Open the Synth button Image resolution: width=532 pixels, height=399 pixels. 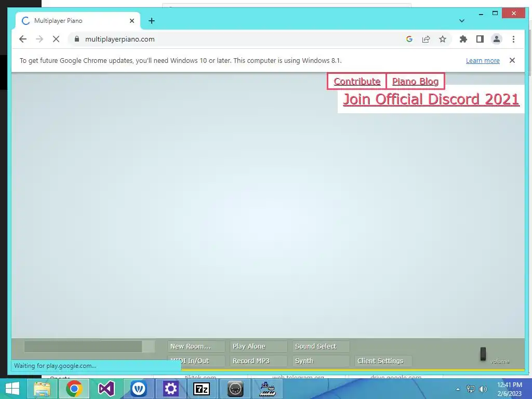(321, 361)
